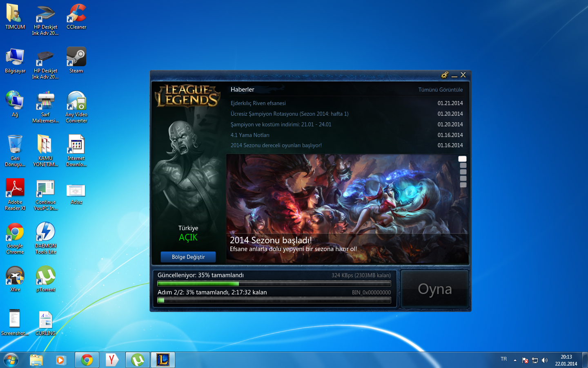Open Action Center flag icon

tap(525, 360)
